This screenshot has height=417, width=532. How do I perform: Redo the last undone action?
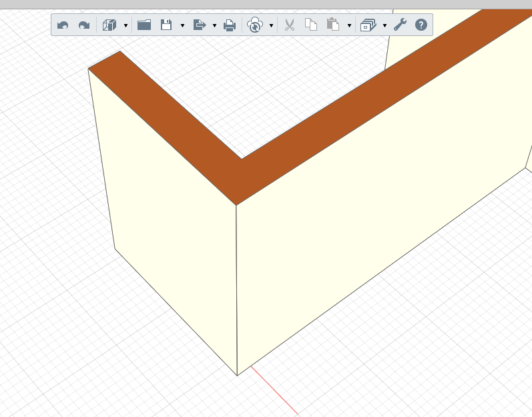coord(84,25)
